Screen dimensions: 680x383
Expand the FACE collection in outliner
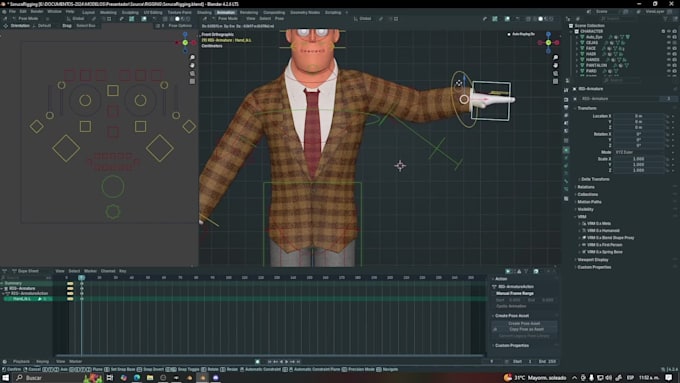click(577, 49)
